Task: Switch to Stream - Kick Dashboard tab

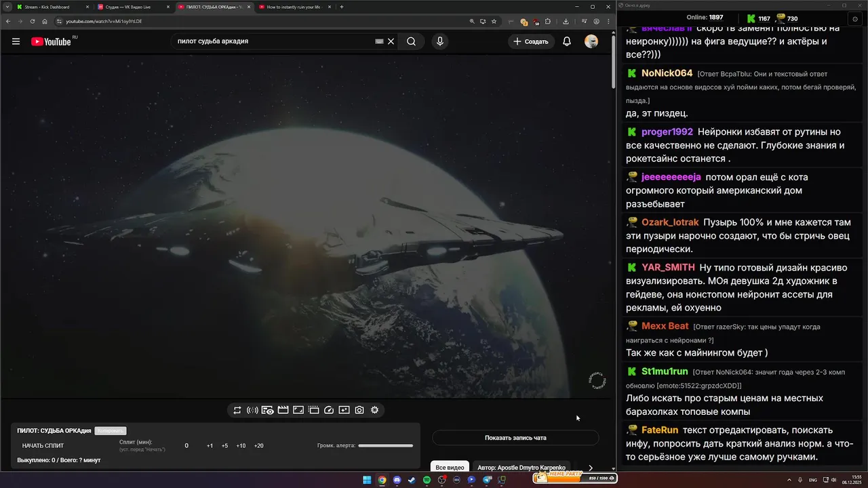Action: point(52,7)
